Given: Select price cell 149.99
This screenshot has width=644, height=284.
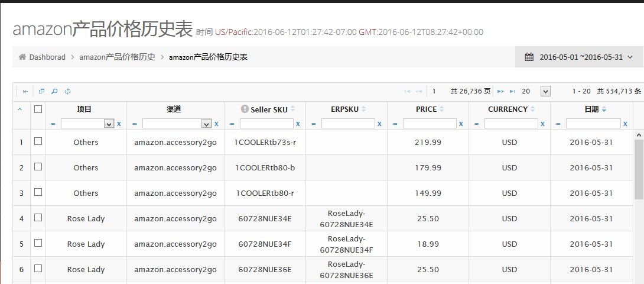Looking at the screenshot, I should point(428,193).
